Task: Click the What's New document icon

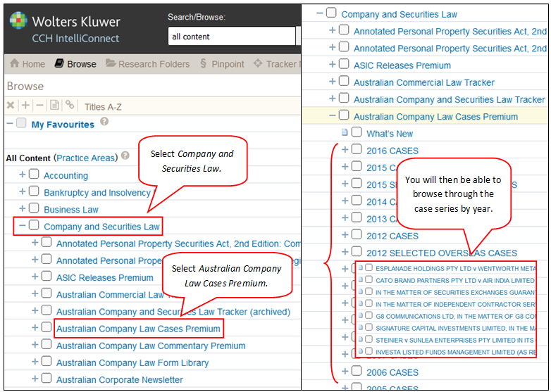Action: click(345, 132)
